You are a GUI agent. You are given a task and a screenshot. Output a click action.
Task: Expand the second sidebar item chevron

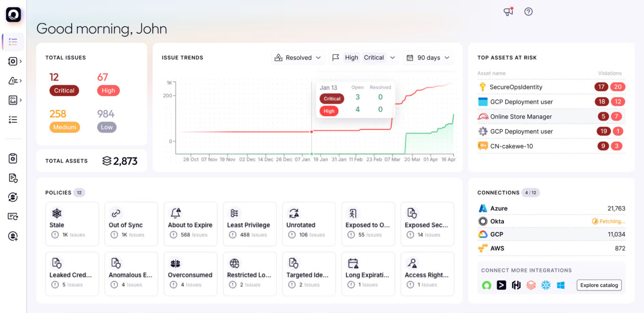tap(21, 61)
